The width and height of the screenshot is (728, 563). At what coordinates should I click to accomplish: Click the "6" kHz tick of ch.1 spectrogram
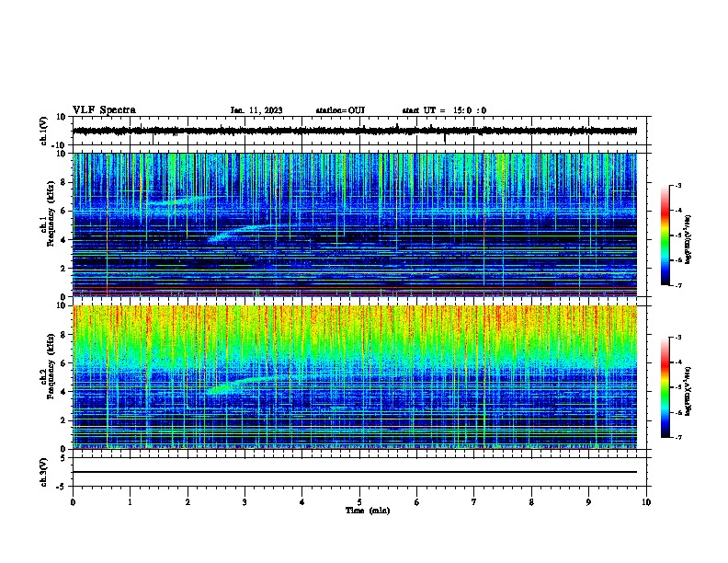click(x=63, y=212)
